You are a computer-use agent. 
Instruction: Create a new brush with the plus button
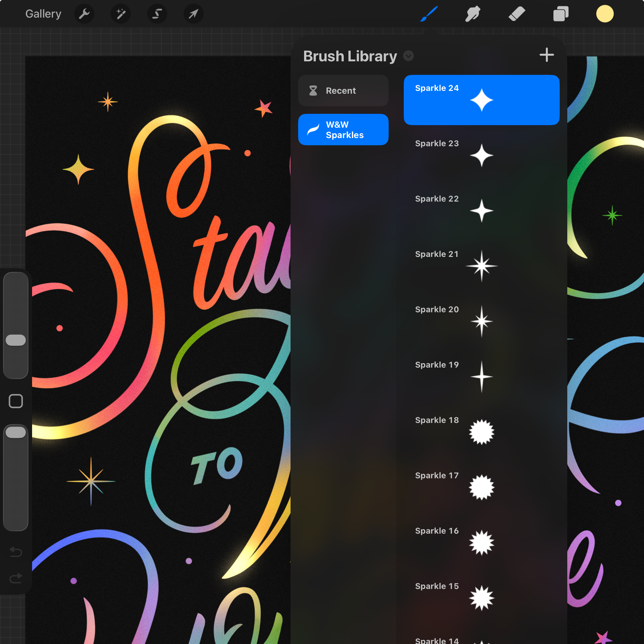tap(546, 55)
